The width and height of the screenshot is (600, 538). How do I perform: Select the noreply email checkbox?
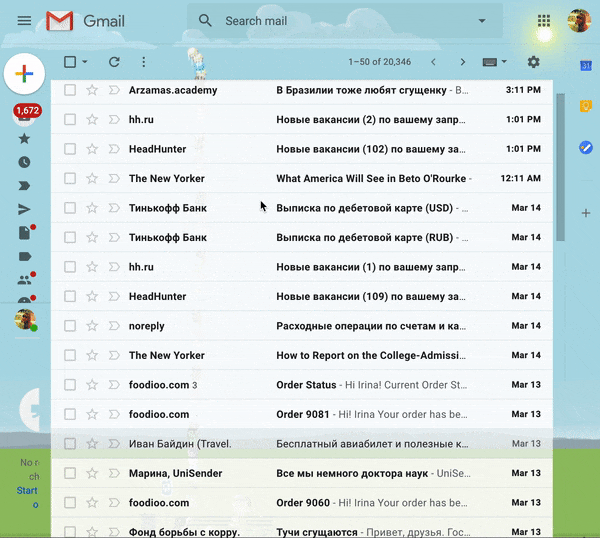[x=70, y=326]
